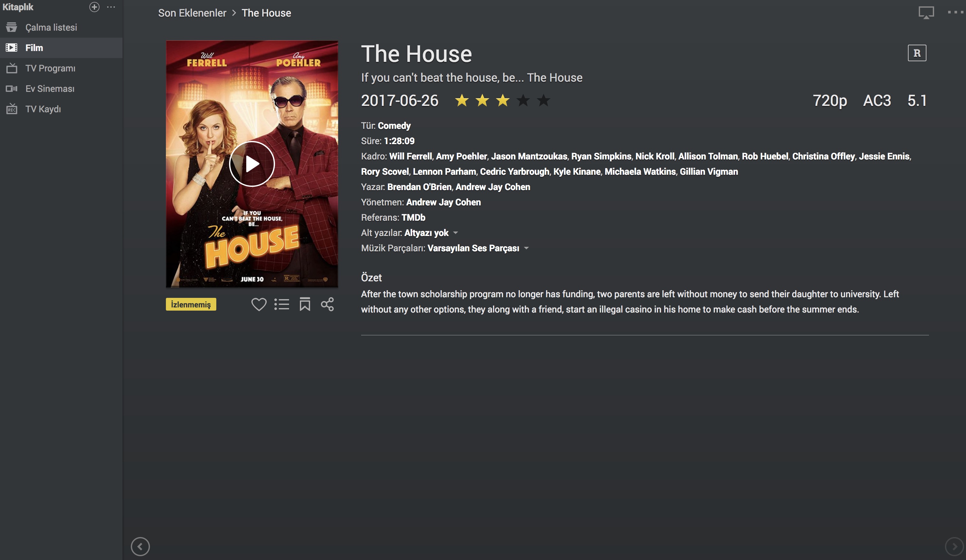Click the Comedy genre link
Viewport: 966px width, 560px height.
[394, 126]
